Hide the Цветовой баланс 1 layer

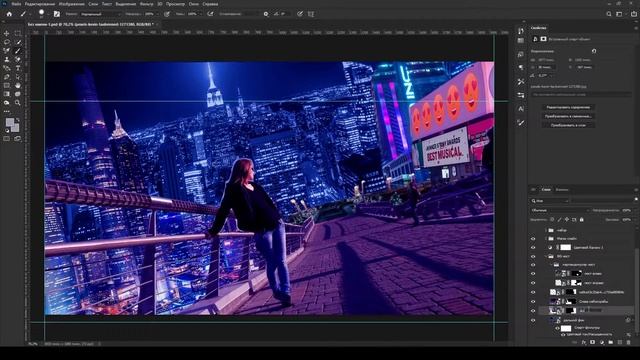[x=533, y=247]
